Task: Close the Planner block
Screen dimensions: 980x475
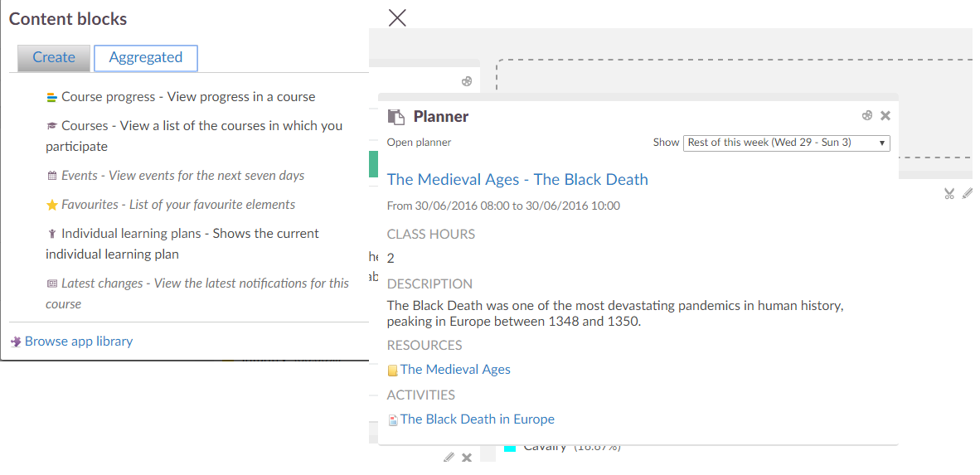Action: coord(885,116)
